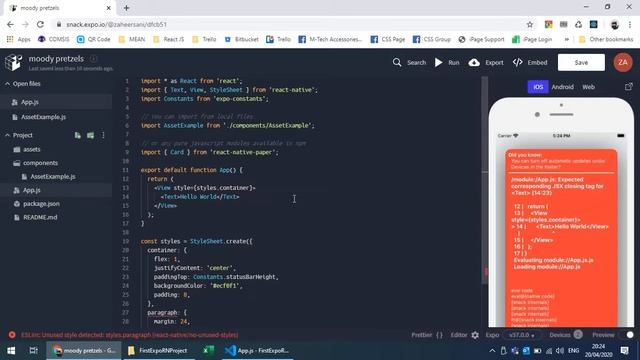Image resolution: width=640 pixels, height=360 pixels.
Task: Open the CSS Page bookmark
Action: coord(387,39)
